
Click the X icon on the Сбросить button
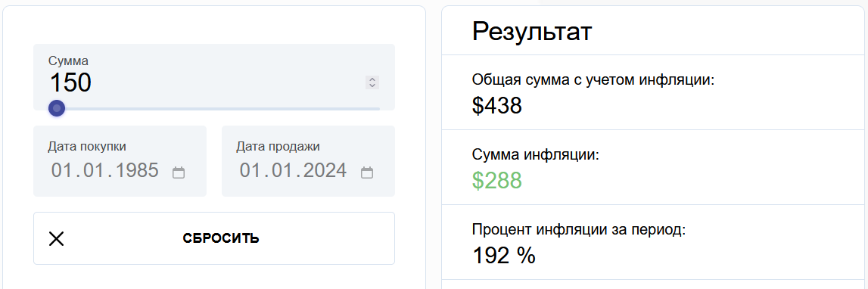57,238
